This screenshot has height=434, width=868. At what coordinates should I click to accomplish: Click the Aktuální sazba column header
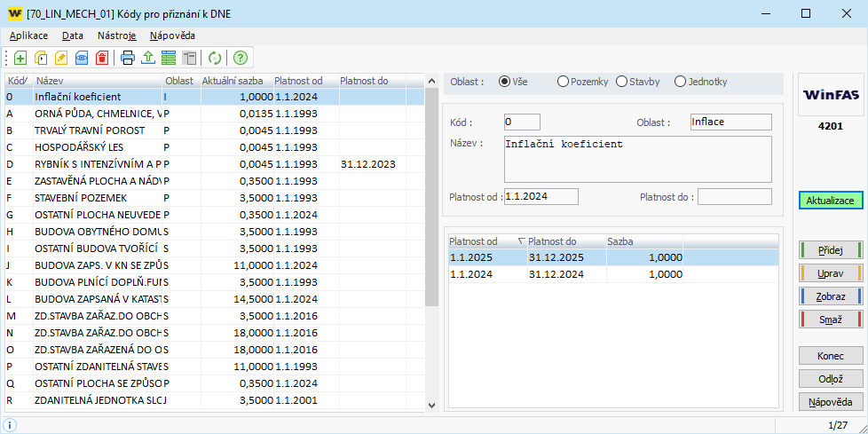coord(236,81)
